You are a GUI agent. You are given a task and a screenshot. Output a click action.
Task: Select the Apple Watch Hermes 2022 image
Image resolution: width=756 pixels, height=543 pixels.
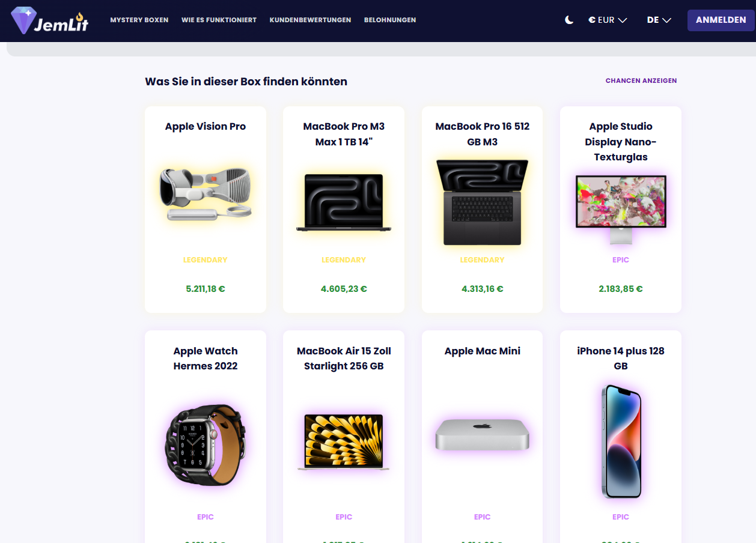206,444
